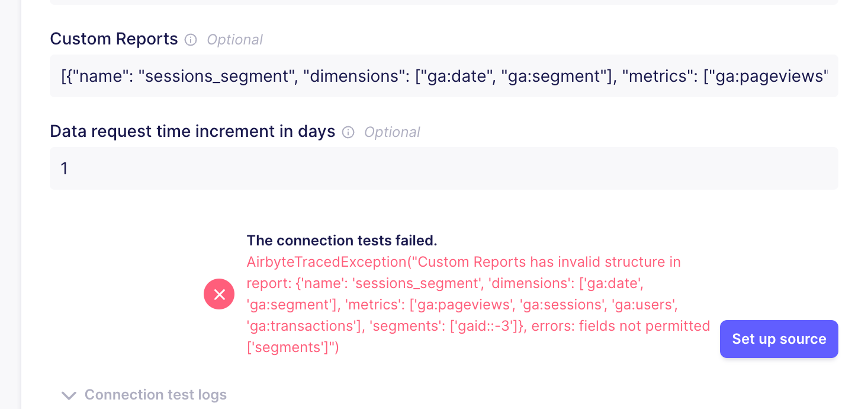Click the AirbyteTracedException error message first line
Screen dimensions: 868x409
point(463,262)
